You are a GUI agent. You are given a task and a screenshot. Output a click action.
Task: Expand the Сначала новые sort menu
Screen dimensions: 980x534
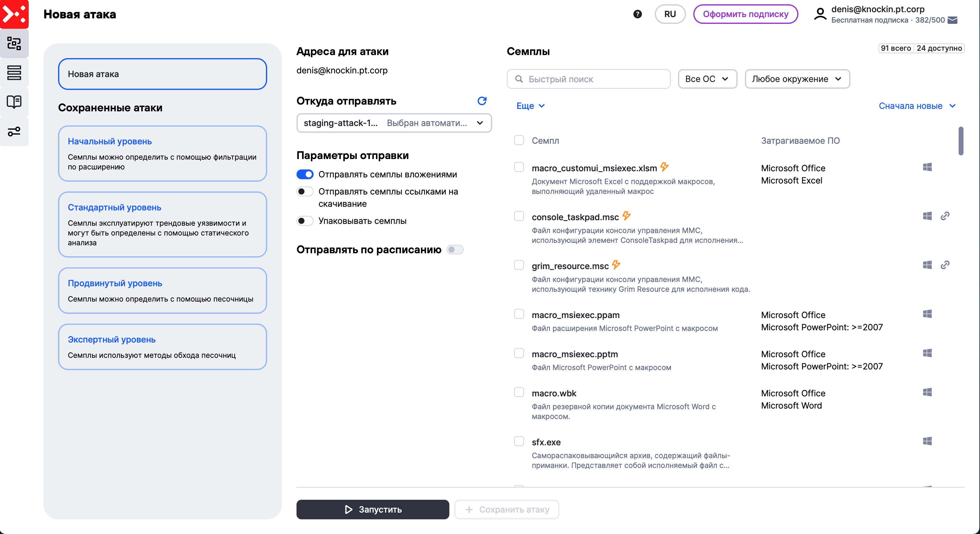click(x=917, y=106)
